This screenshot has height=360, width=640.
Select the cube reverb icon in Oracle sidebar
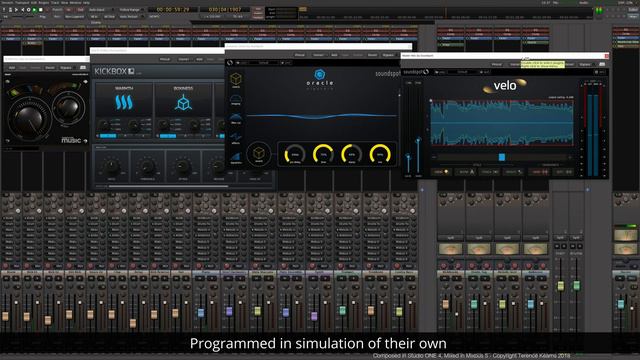[236, 79]
